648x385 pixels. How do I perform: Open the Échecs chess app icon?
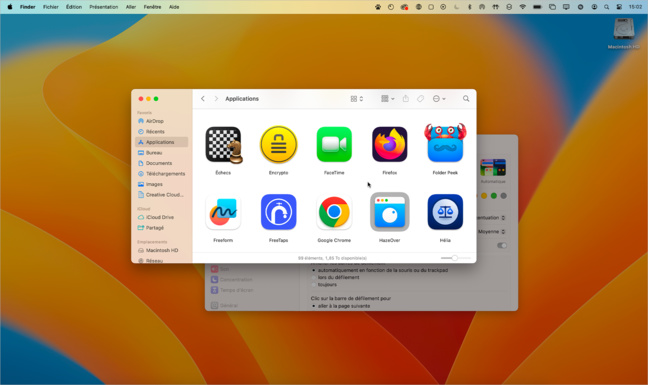(224, 145)
